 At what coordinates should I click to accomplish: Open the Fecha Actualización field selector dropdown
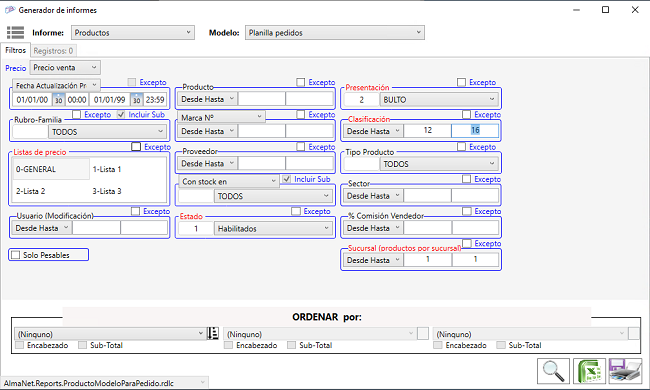(56, 85)
